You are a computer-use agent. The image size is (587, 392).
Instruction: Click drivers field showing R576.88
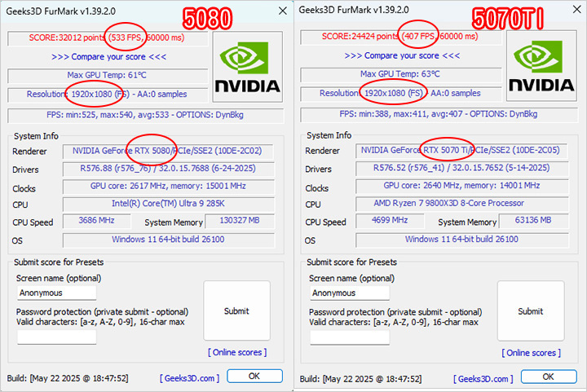(169, 169)
